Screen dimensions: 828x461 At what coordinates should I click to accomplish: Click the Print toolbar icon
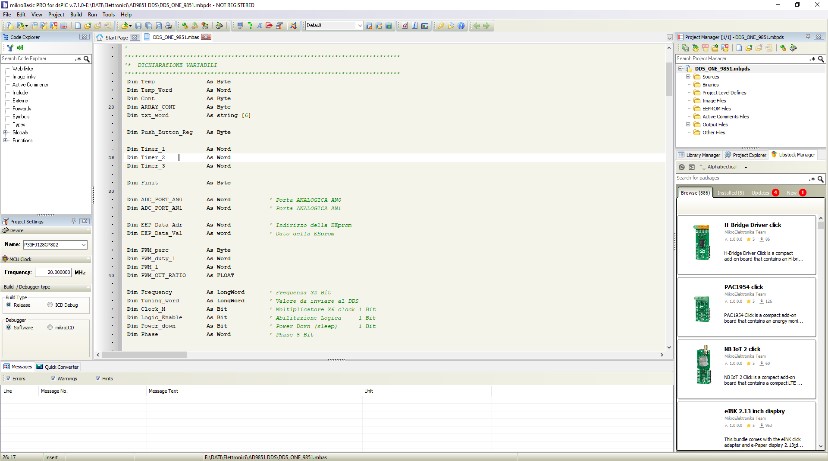point(168,25)
